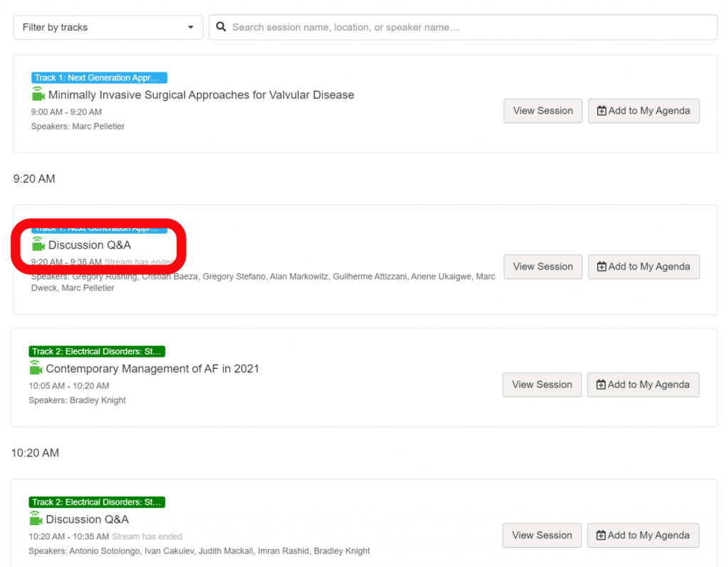Open the Contemporary Management of AF in 2021 title
This screenshot has width=728, height=567.
[152, 369]
